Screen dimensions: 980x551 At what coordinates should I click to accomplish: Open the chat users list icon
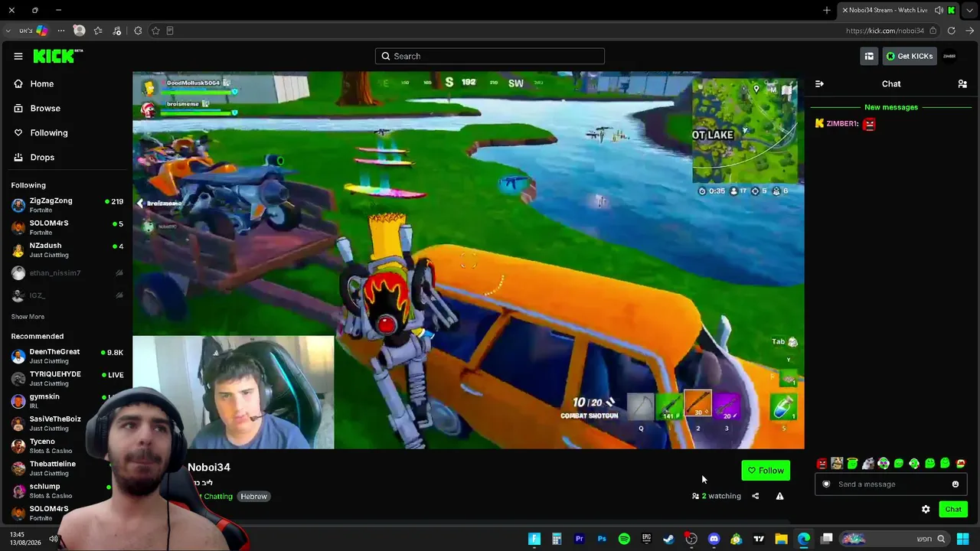click(962, 84)
